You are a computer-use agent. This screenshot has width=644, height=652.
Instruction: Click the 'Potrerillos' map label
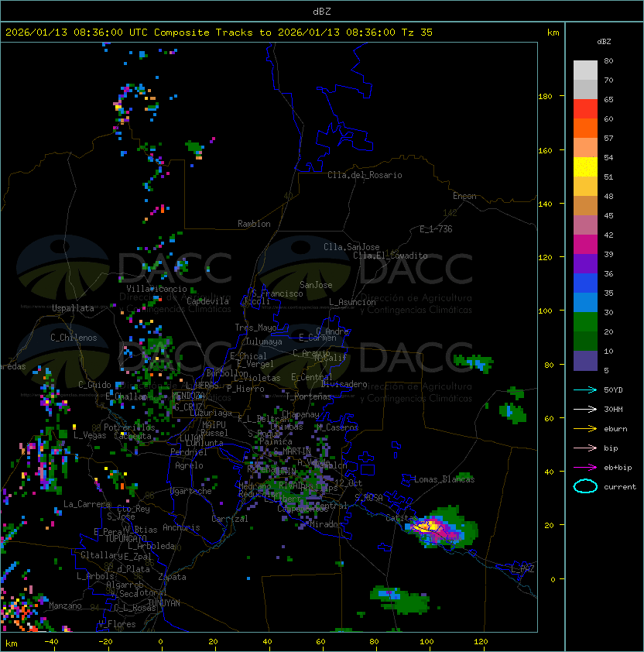click(x=129, y=427)
